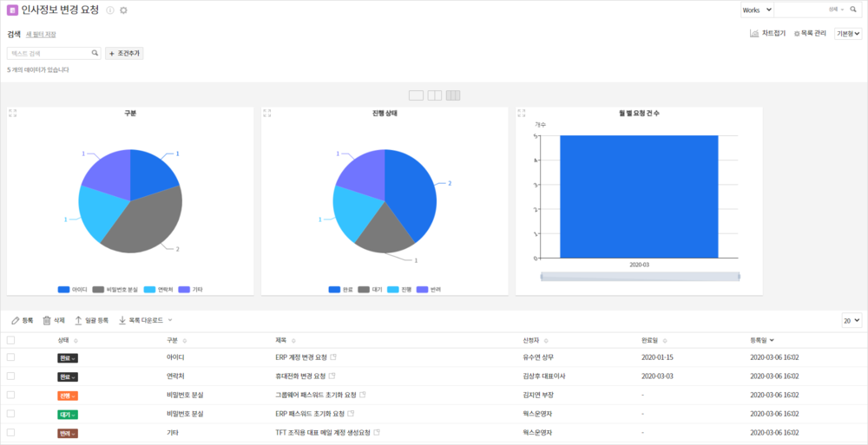Open the orange 진행 status dropdown

click(68, 396)
